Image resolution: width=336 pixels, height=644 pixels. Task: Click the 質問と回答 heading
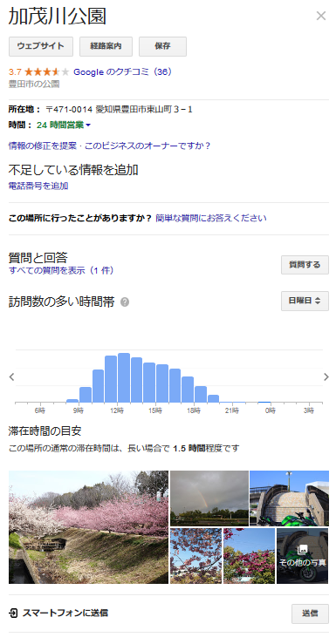pyautogui.click(x=38, y=258)
